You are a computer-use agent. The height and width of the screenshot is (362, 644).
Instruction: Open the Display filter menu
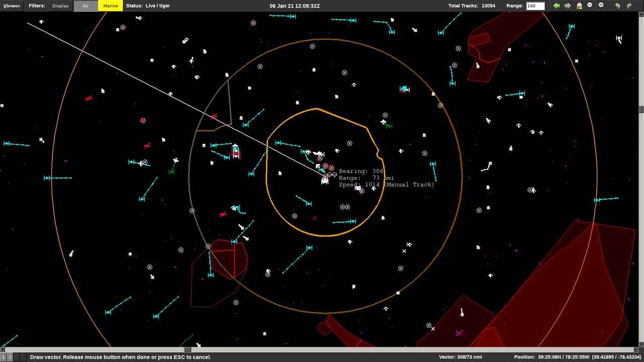pyautogui.click(x=60, y=6)
